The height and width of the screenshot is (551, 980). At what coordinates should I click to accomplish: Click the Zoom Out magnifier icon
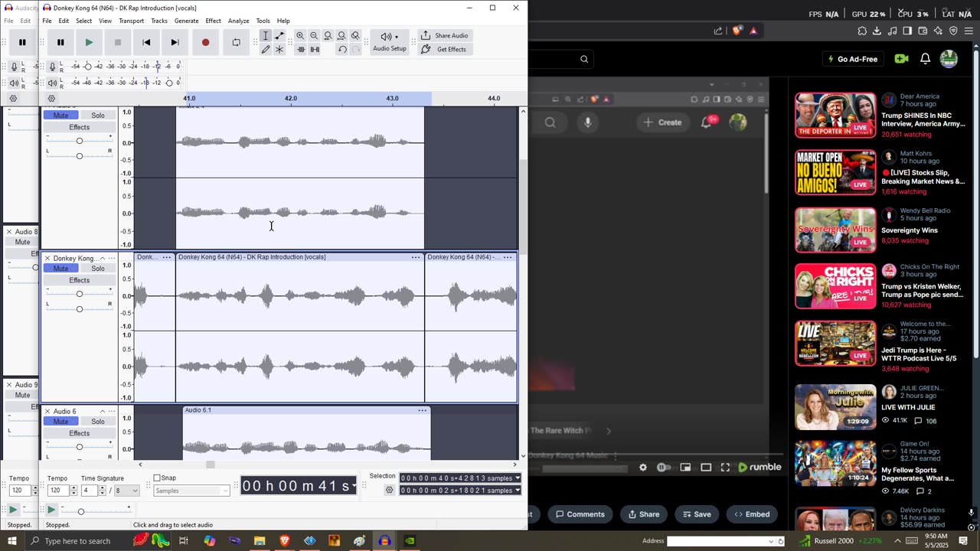[314, 36]
